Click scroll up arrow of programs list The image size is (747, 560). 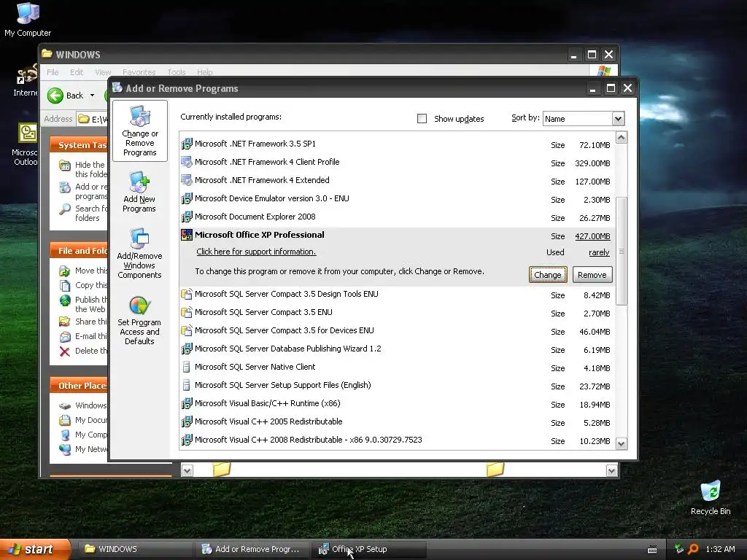click(x=622, y=138)
